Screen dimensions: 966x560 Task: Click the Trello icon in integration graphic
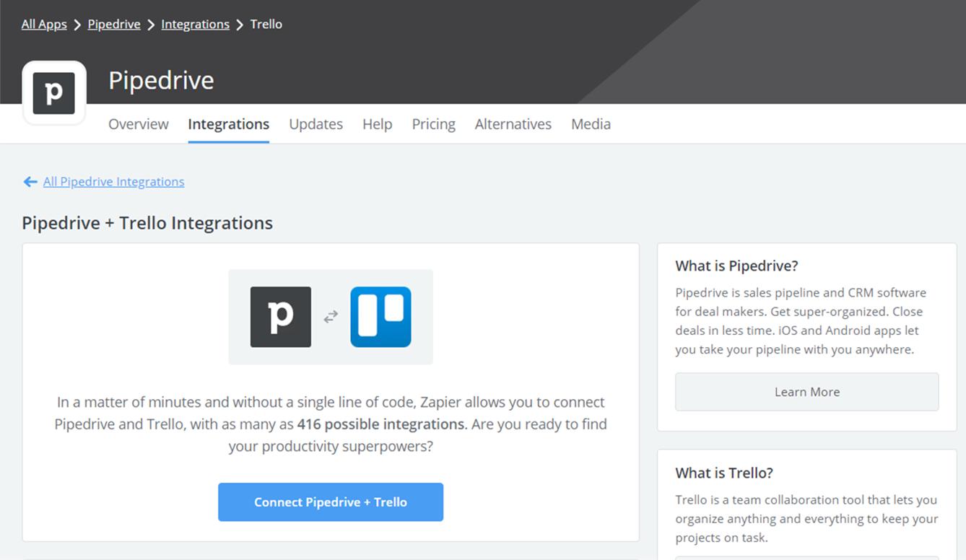(380, 317)
